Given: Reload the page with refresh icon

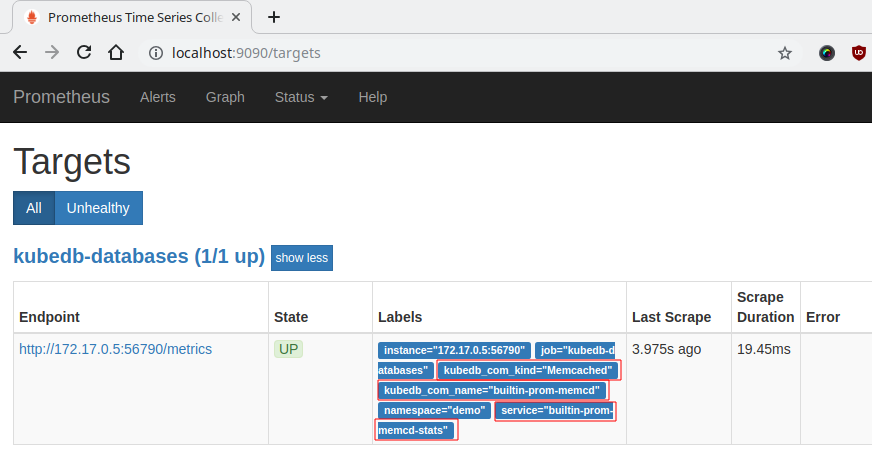Looking at the screenshot, I should tap(84, 53).
